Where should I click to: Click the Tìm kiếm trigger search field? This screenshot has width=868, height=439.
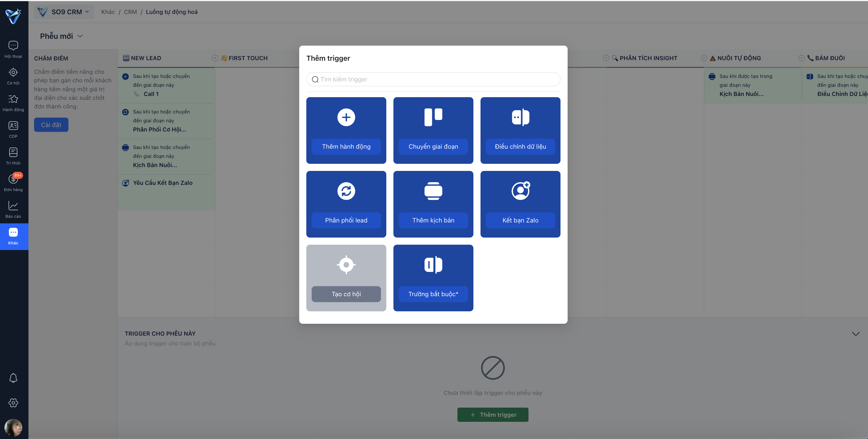click(433, 79)
